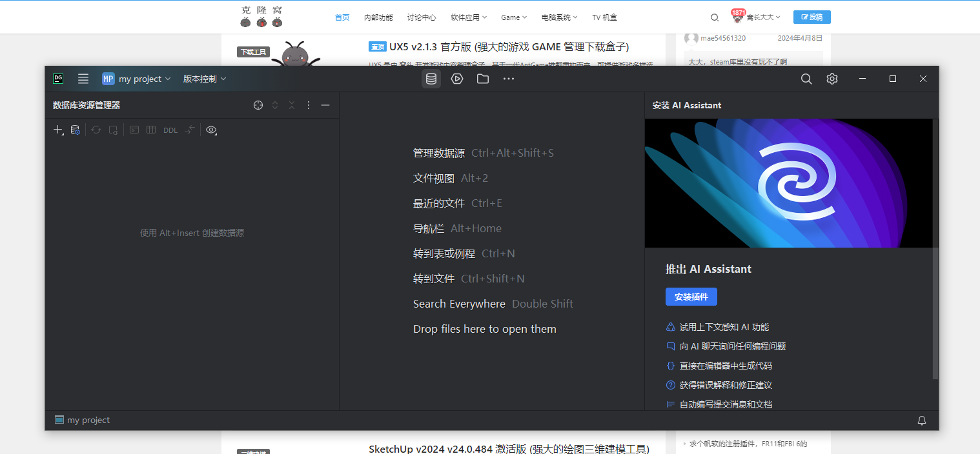Click the DDL button
Image resolution: width=980 pixels, height=454 pixels.
tap(170, 130)
